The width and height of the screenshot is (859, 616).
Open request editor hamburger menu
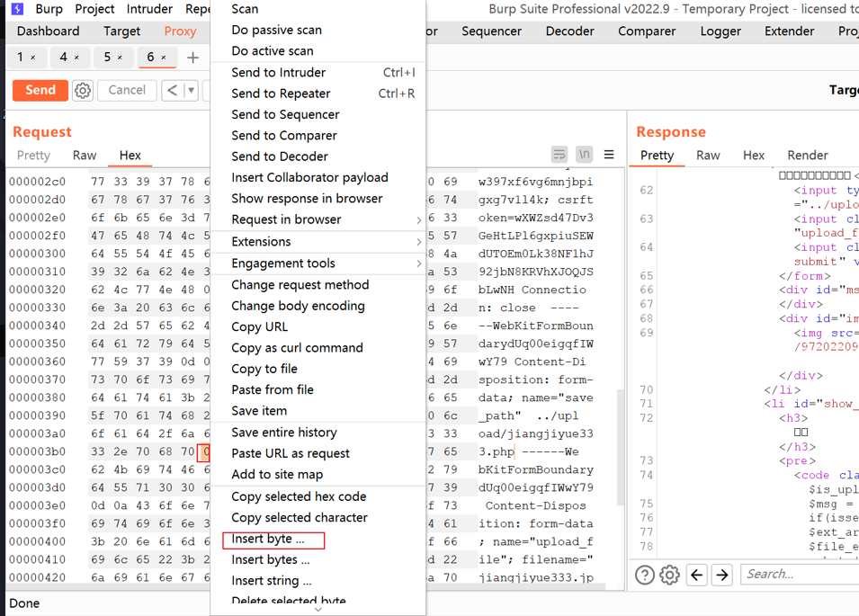tap(609, 155)
